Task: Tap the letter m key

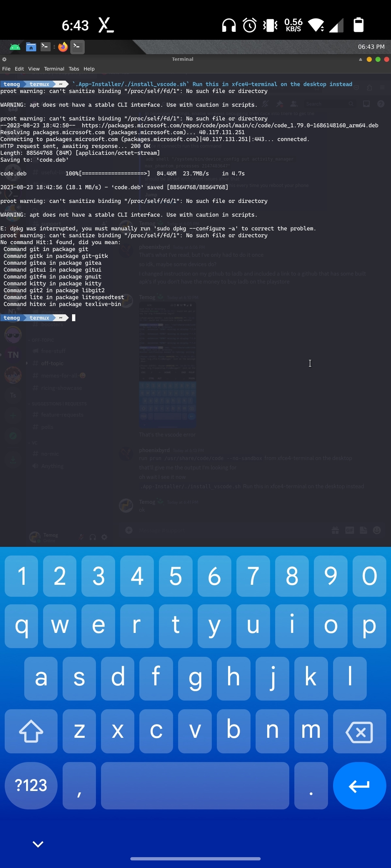Action: (x=311, y=731)
